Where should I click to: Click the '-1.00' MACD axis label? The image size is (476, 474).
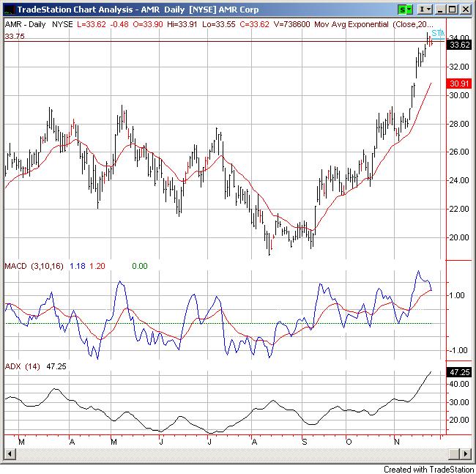458,350
